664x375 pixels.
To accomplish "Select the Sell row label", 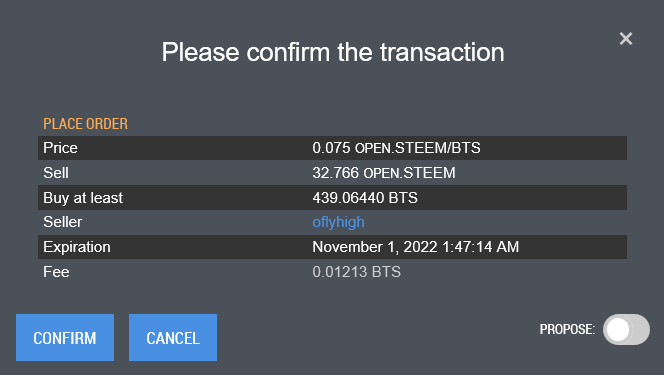I will click(56, 173).
